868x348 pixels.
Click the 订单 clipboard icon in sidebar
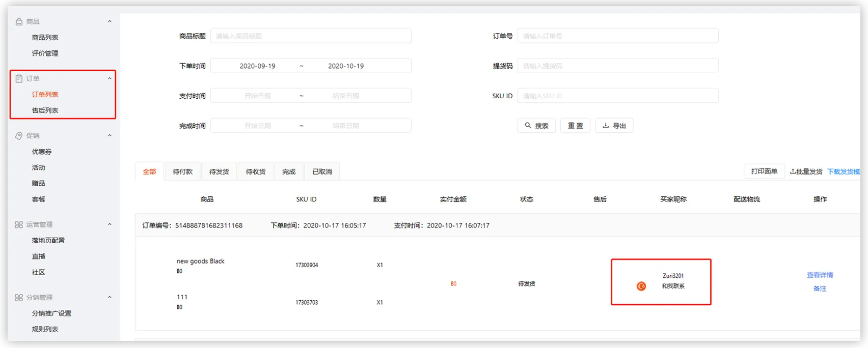pos(19,78)
